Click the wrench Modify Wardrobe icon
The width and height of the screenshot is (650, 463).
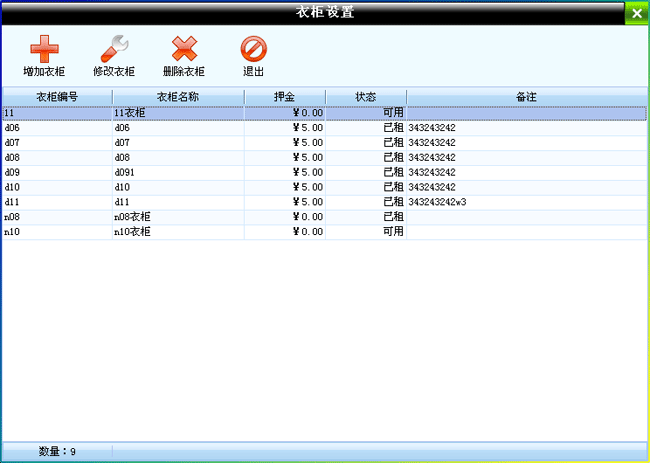[113, 50]
